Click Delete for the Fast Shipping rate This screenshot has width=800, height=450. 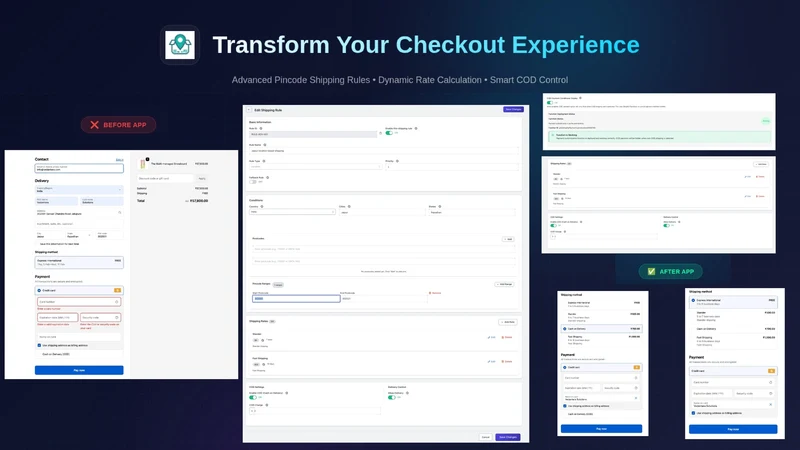coord(507,361)
